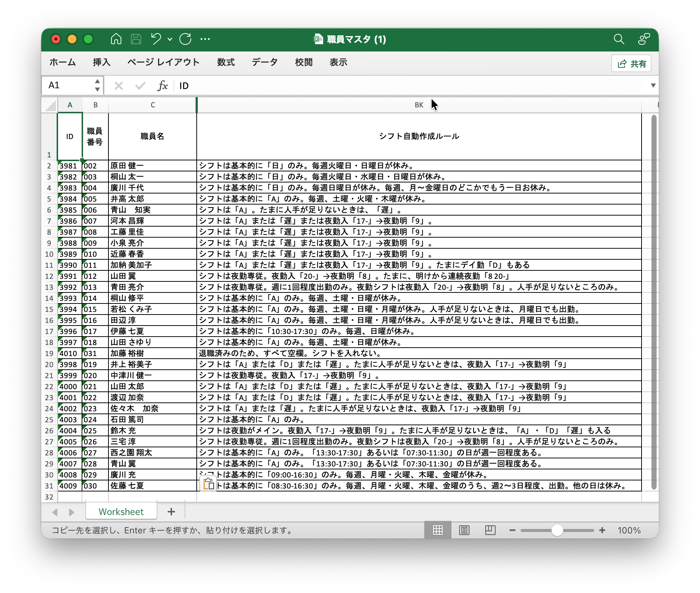Open the more options ellipsis menu
The height and width of the screenshot is (593, 700).
click(x=205, y=39)
